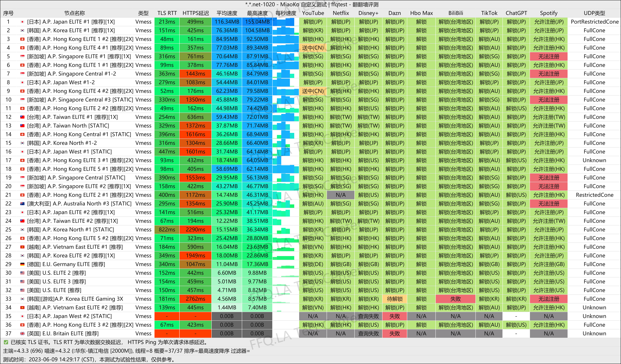Click the MiaoKo 自定义测试 title text
621x364 pixels.
click(303, 4)
